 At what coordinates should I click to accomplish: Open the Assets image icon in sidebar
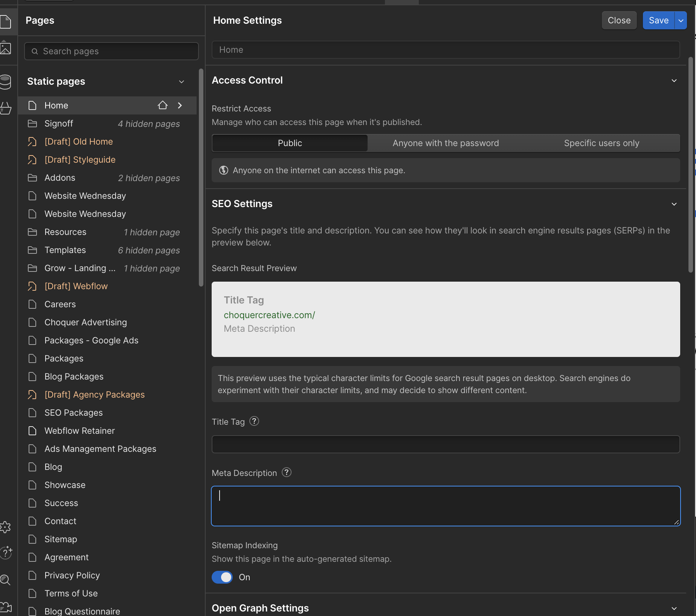coord(6,48)
